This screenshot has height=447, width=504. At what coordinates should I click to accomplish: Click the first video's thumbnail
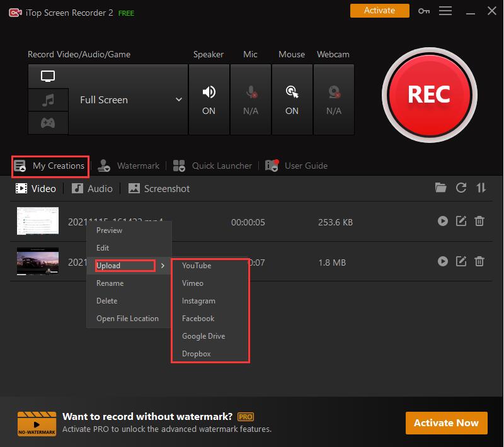pyautogui.click(x=37, y=221)
